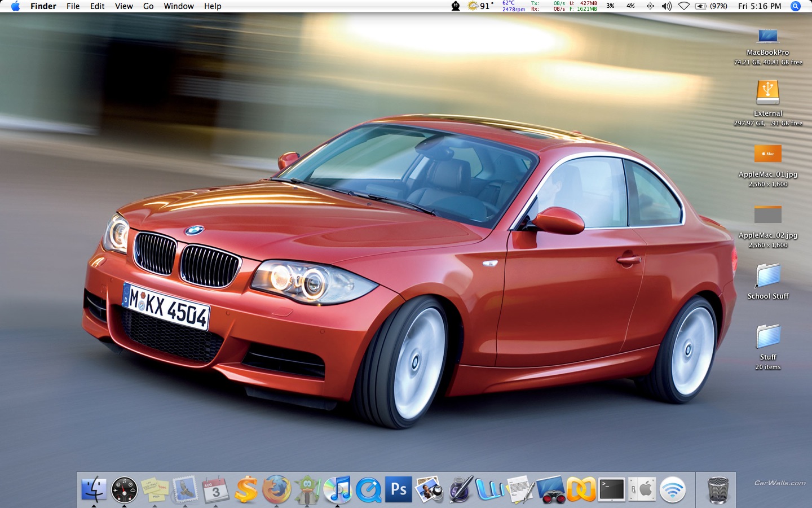Open the four-arrows icon beside volume
This screenshot has height=508, width=812.
coord(650,6)
